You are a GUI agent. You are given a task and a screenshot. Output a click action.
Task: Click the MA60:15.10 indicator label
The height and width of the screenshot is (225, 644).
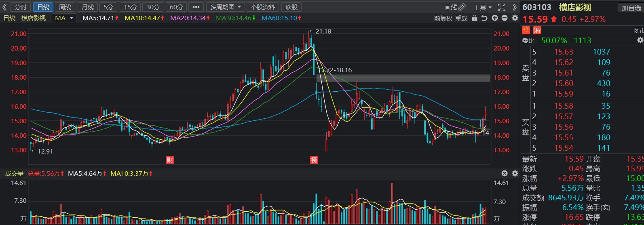pos(282,18)
